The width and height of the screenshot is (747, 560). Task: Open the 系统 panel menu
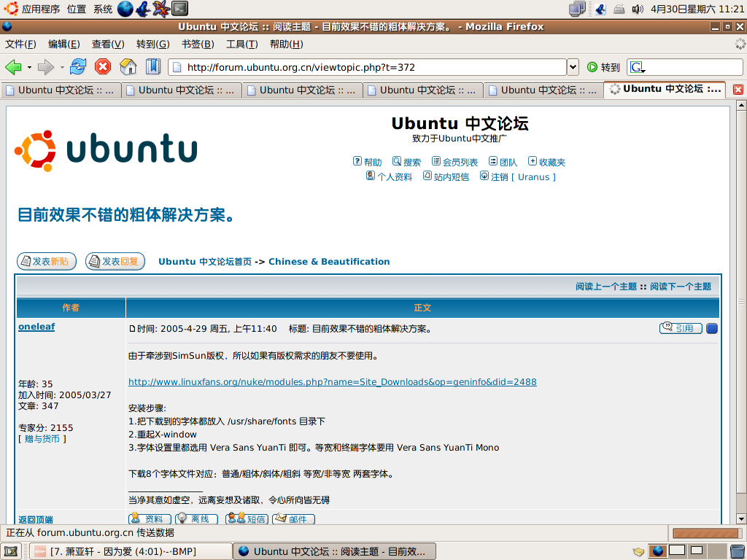(x=103, y=9)
